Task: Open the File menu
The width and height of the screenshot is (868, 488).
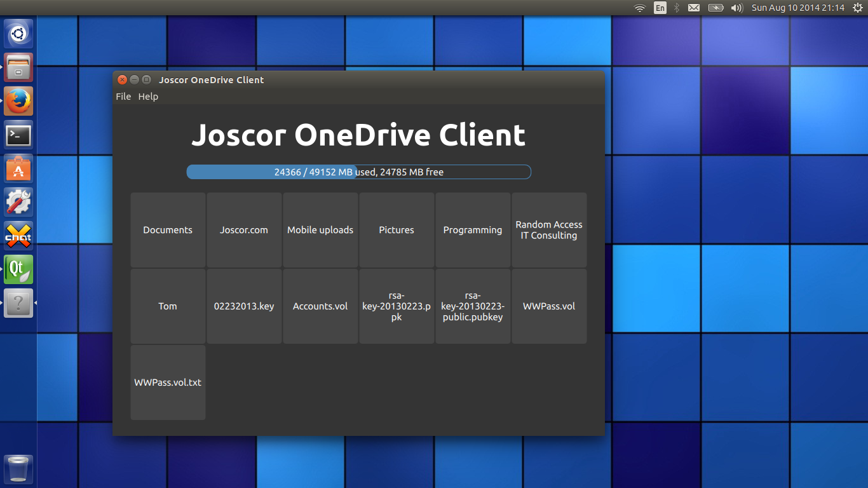Action: click(x=123, y=96)
